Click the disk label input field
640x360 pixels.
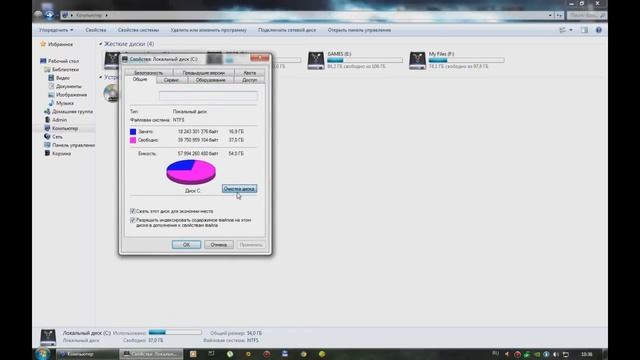pos(208,96)
